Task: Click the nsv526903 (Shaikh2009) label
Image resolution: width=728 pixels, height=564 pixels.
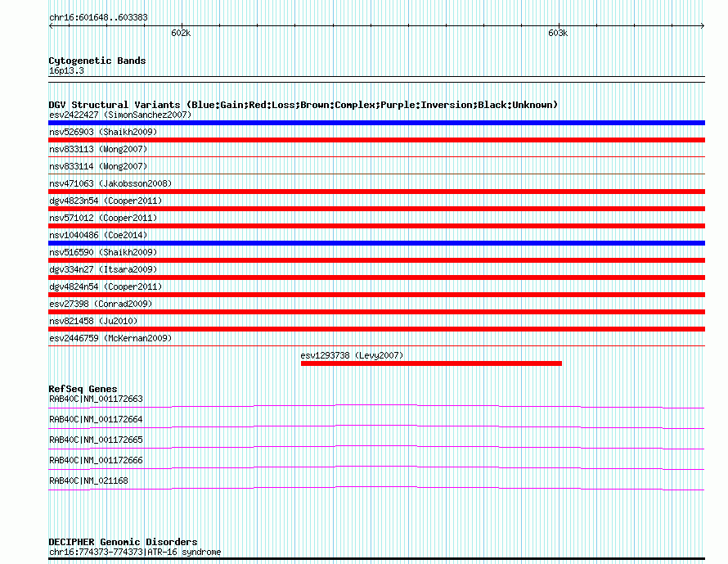Action: click(103, 132)
